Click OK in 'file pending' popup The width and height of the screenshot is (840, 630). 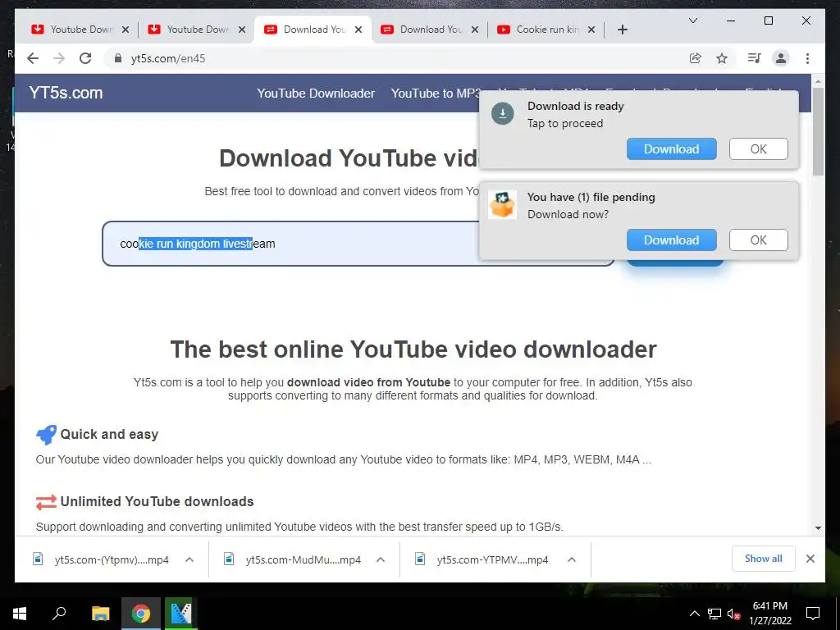(x=759, y=240)
